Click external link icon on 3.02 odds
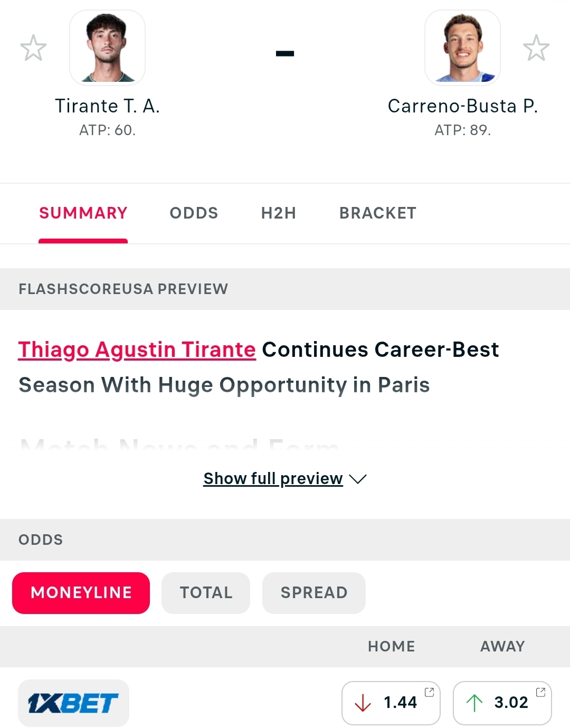The width and height of the screenshot is (570, 728). coord(541,692)
